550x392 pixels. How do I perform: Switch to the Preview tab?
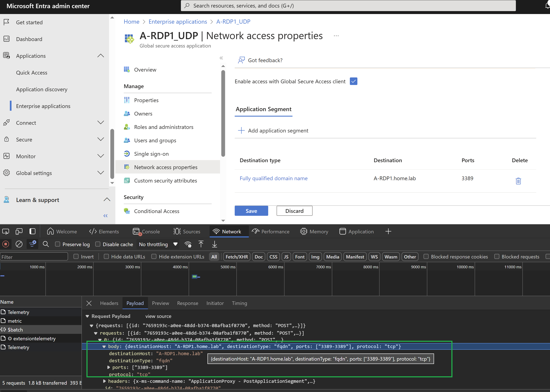point(161,303)
